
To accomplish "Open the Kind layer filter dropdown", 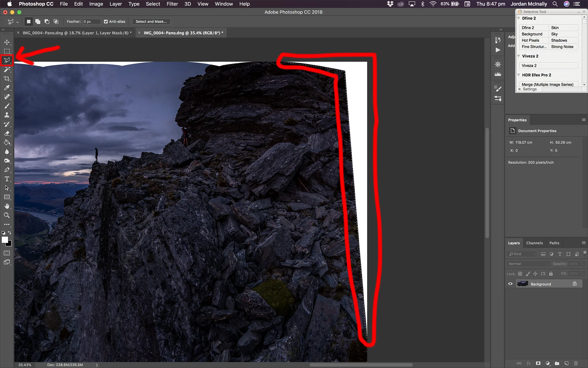I will click(x=522, y=254).
